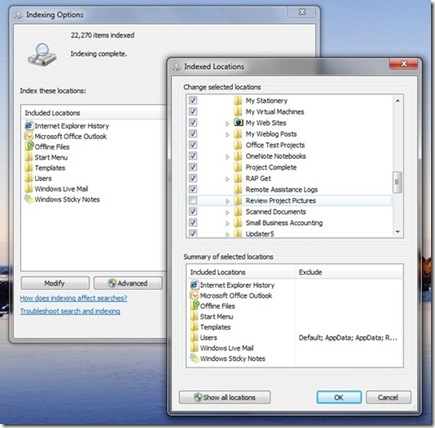Click the OK button
Screen dimensions: 435x428
pyautogui.click(x=339, y=397)
